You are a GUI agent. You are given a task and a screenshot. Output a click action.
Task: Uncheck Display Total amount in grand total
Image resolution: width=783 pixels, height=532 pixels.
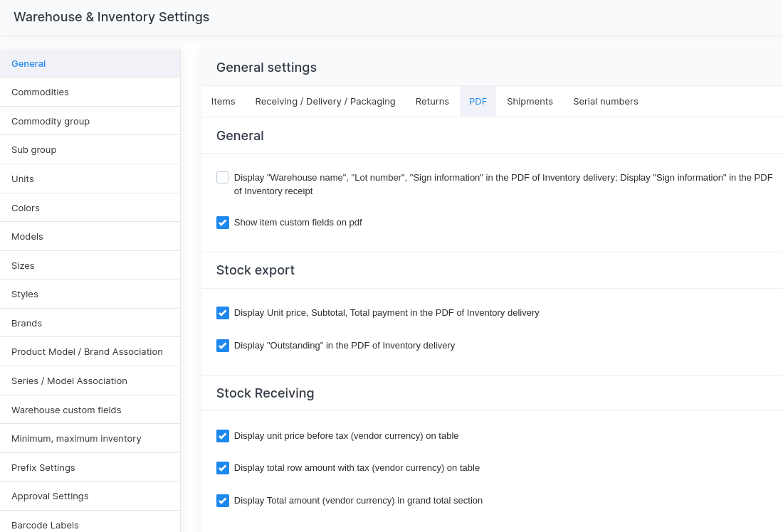click(223, 501)
